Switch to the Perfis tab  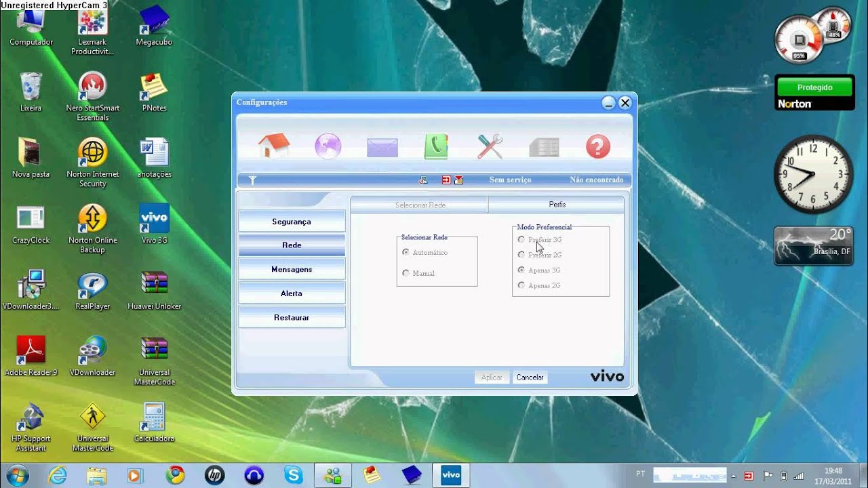tap(557, 205)
